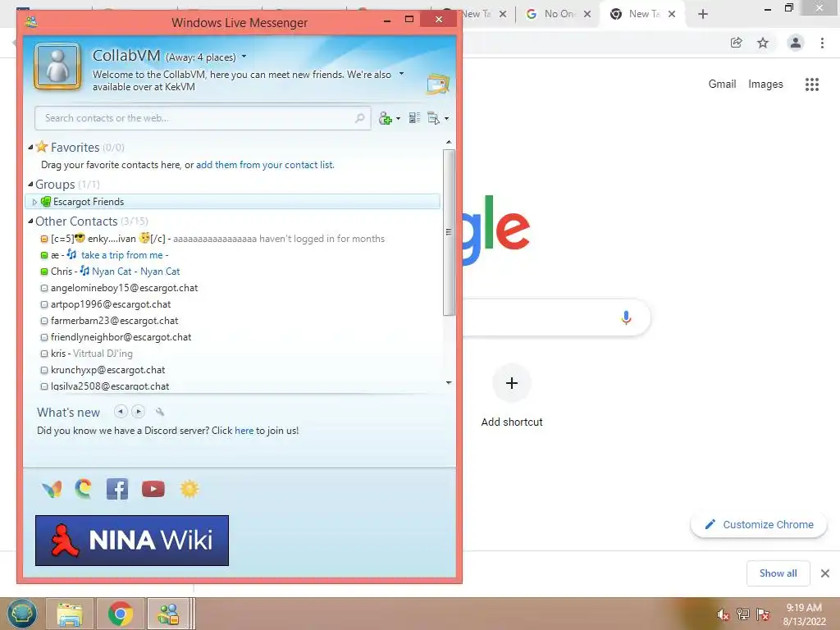Click the Customize Chrome button

759,524
